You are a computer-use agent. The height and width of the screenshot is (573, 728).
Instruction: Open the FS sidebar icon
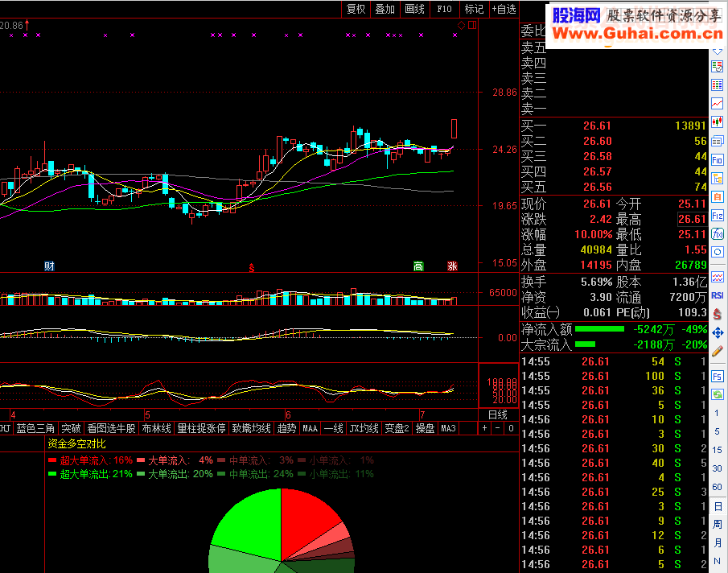point(718,376)
